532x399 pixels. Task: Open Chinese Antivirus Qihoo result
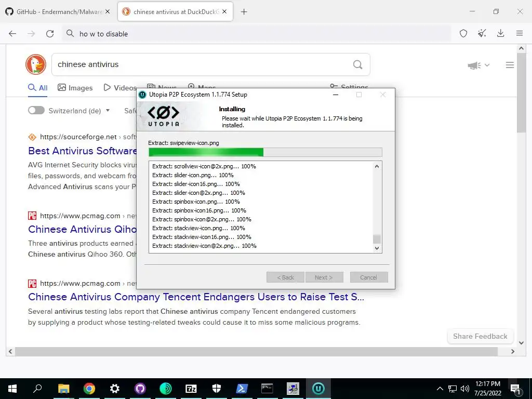(x=83, y=229)
